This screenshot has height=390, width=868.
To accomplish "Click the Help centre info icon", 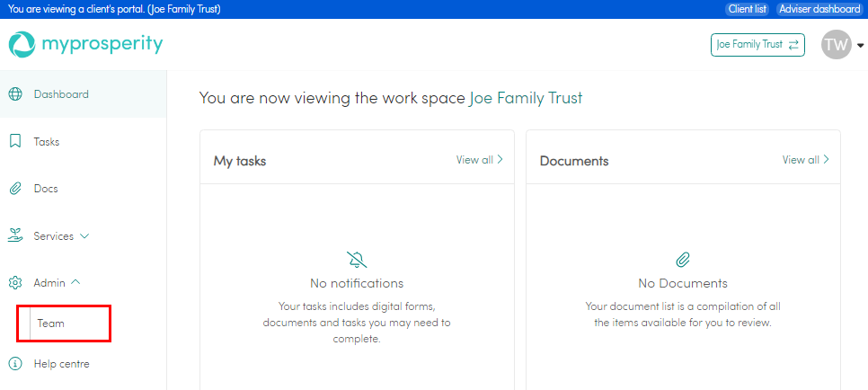I will click(15, 364).
